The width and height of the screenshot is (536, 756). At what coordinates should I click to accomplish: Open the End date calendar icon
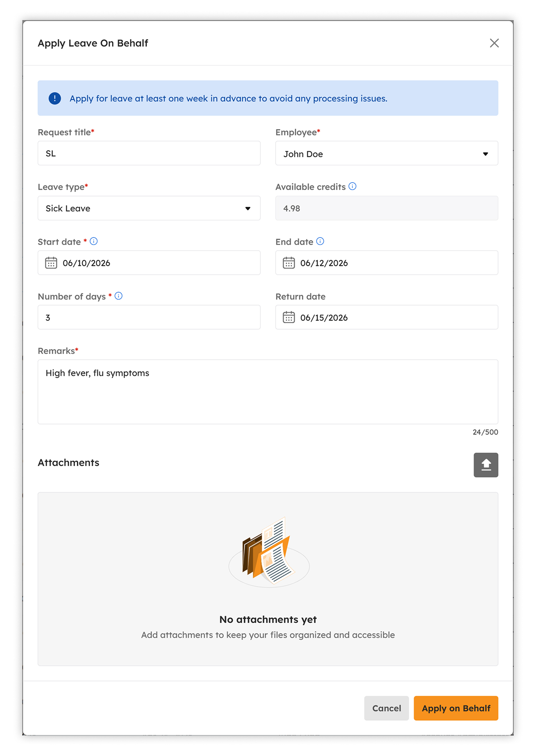pos(289,263)
